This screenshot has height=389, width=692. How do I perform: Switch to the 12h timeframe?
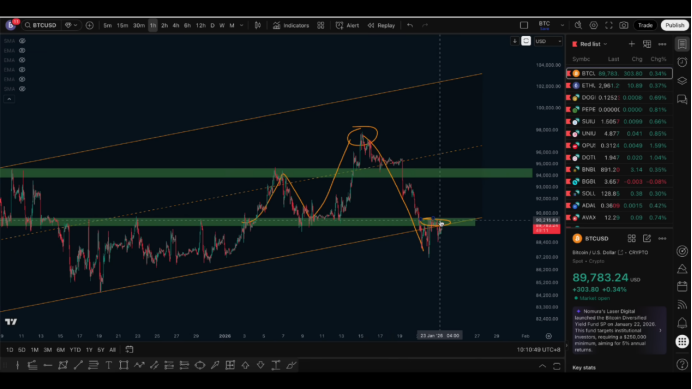[200, 26]
